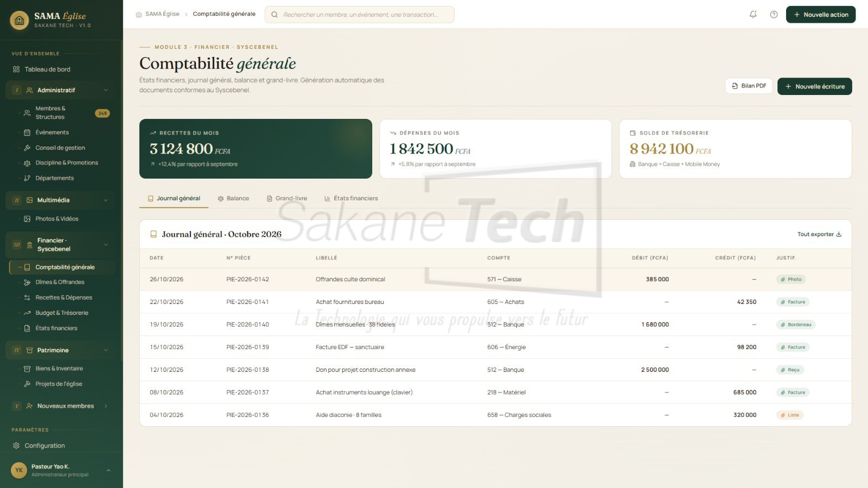Click the Nouvelle action button
This screenshot has height=488, width=868.
point(821,15)
